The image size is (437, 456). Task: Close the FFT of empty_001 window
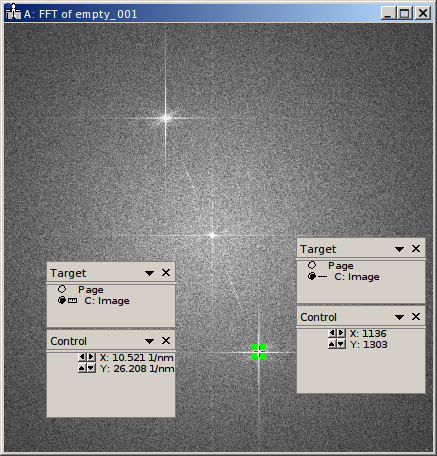coord(423,13)
